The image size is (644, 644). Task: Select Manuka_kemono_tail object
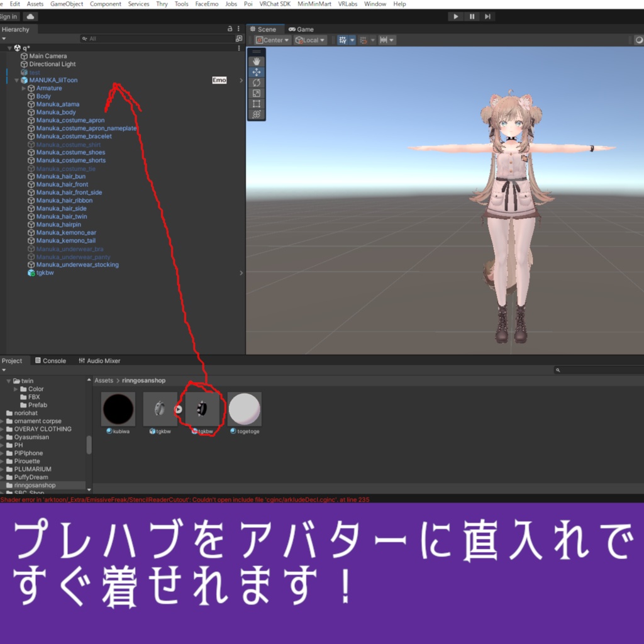(65, 241)
